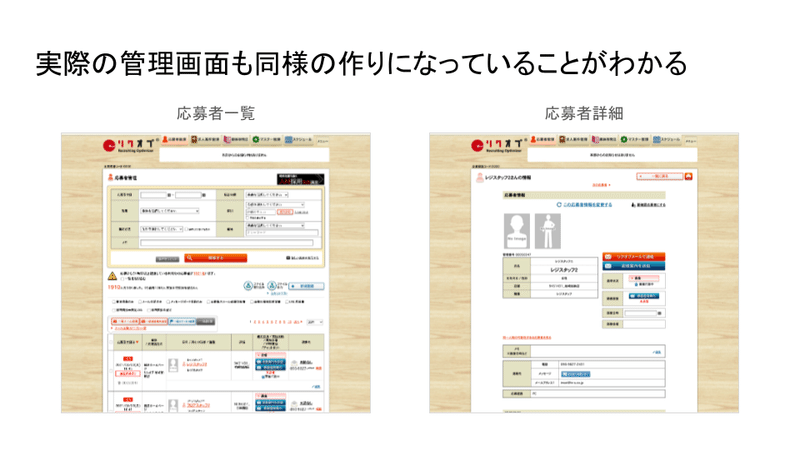This screenshot has width=800, height=450.
Task: Open the dropdown in the third search form row
Action: click(161, 229)
